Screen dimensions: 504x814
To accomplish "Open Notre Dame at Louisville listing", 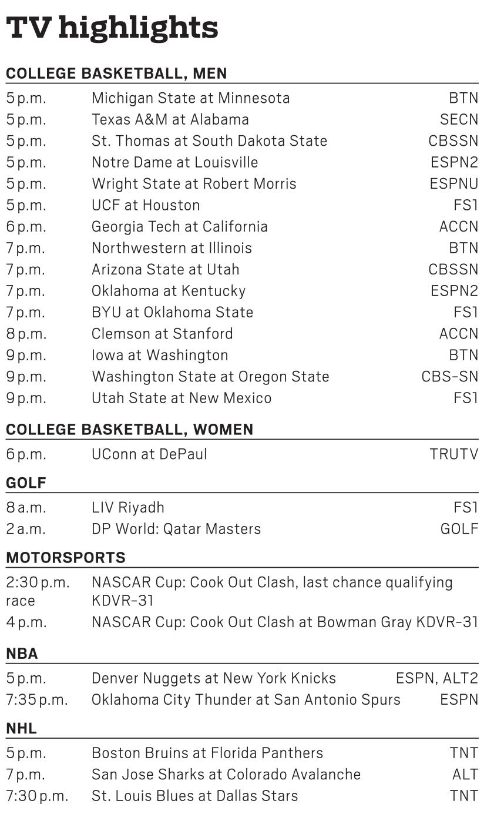I will click(x=174, y=163).
